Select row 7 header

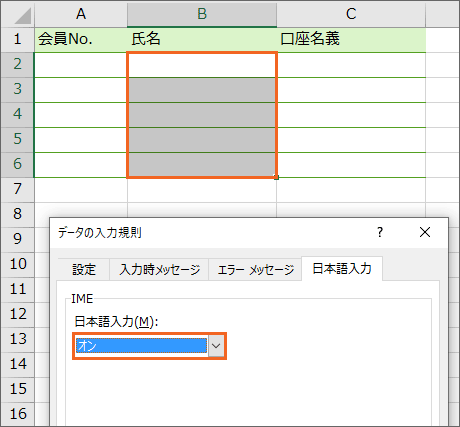18,190
